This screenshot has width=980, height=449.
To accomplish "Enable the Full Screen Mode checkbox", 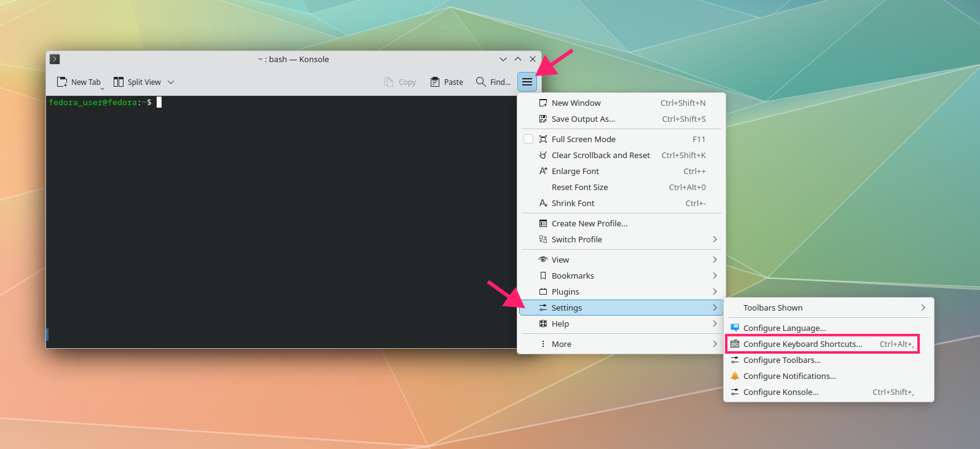I will pyautogui.click(x=528, y=139).
